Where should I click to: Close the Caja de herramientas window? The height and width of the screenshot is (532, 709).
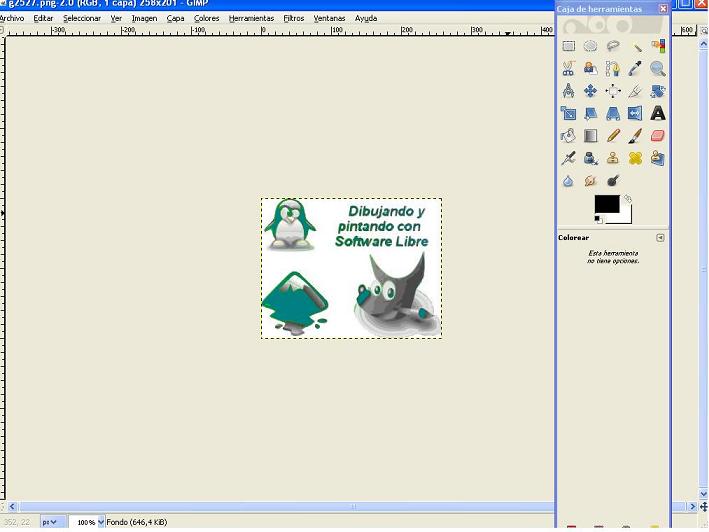point(663,9)
